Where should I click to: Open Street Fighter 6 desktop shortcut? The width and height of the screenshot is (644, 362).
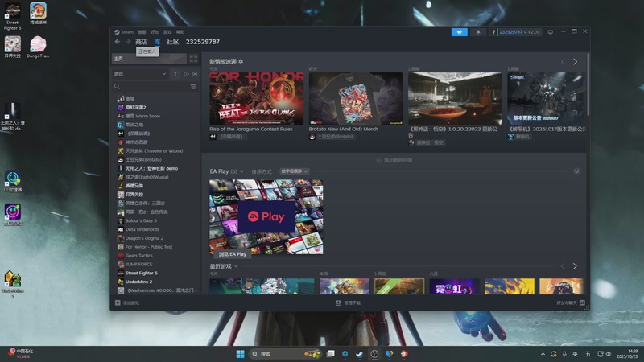point(12,16)
